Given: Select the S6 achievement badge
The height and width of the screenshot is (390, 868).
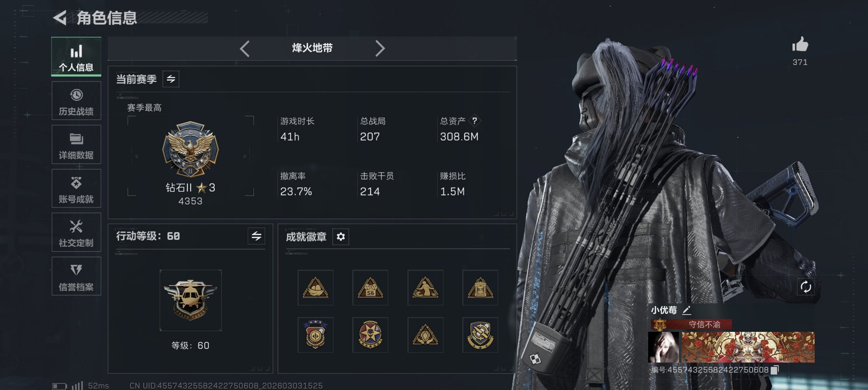Looking at the screenshot, I should (370, 288).
